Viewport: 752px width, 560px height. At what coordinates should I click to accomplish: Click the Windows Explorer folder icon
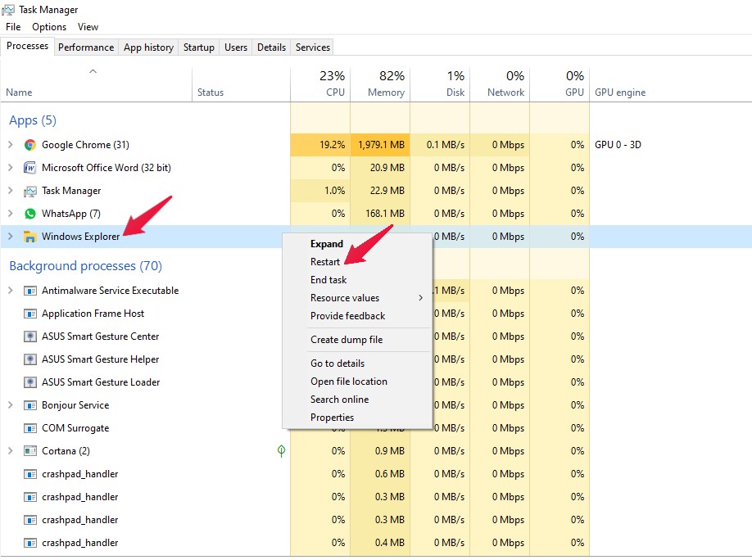tap(30, 237)
